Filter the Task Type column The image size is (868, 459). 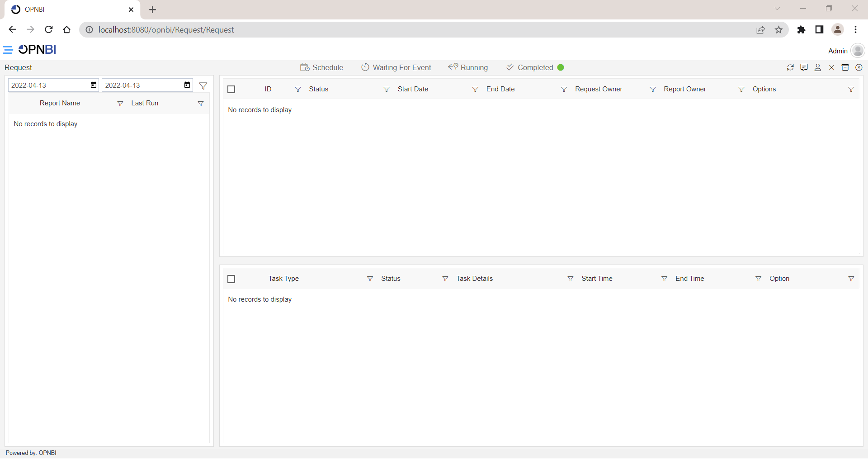point(370,279)
